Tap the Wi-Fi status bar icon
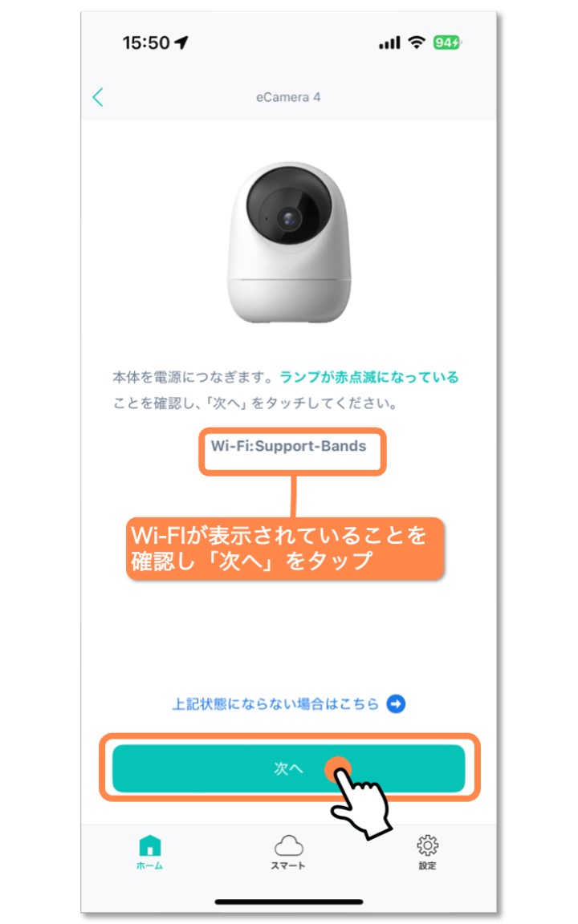 pyautogui.click(x=417, y=43)
